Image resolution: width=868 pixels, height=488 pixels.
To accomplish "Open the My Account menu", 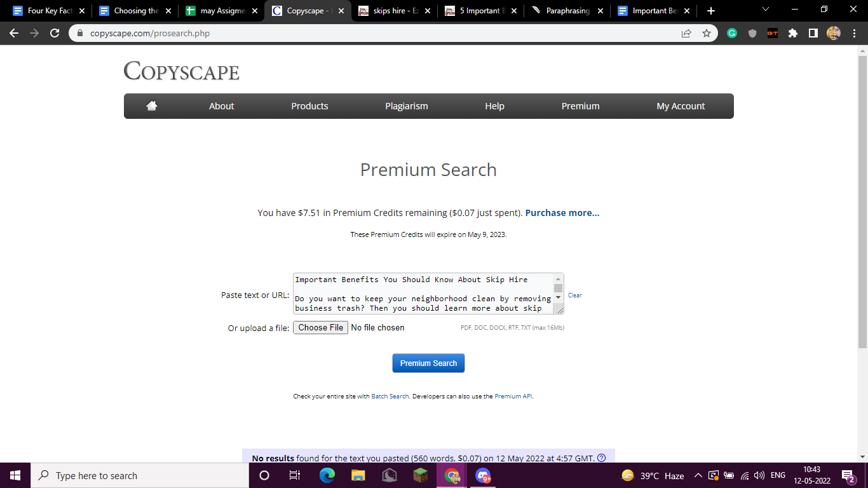I will pyautogui.click(x=681, y=106).
